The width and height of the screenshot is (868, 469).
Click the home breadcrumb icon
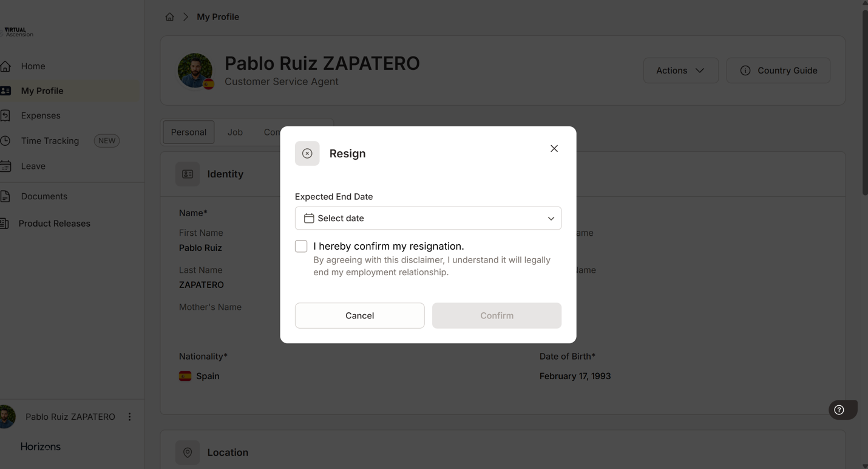click(169, 17)
